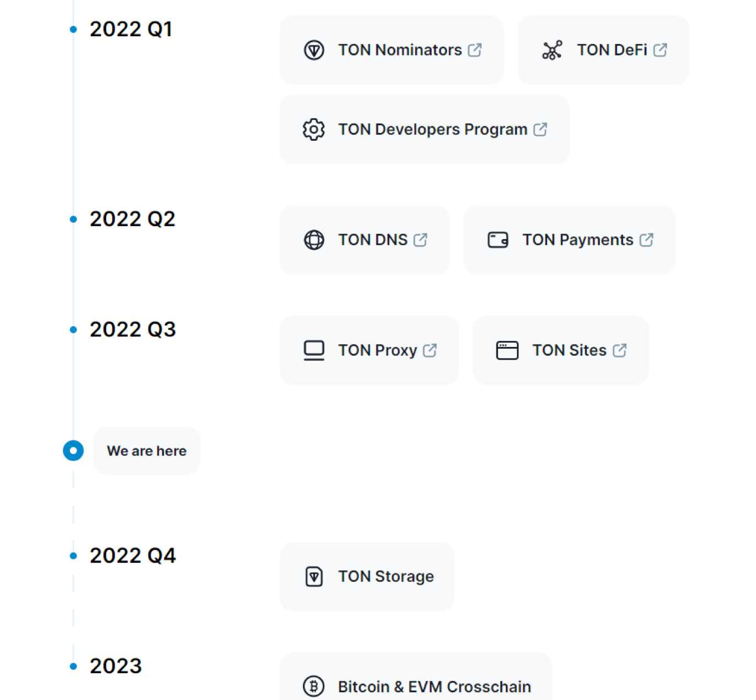Click the TON Nominators shield icon
This screenshot has height=700, width=756.
pyautogui.click(x=314, y=50)
